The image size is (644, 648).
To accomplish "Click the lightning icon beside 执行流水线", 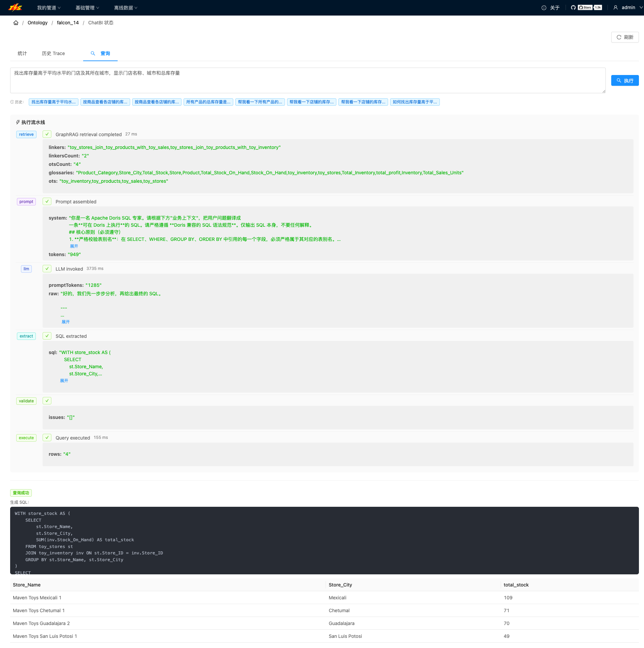I will (x=18, y=122).
